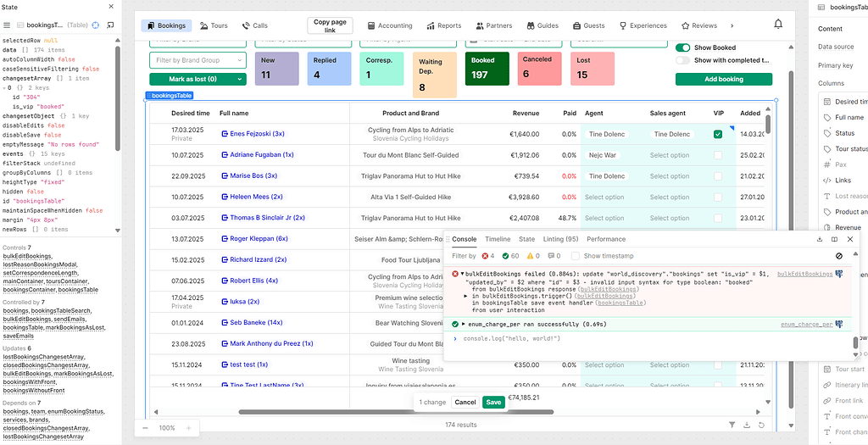Collapse the bulkEditBookings error entry

click(462, 274)
